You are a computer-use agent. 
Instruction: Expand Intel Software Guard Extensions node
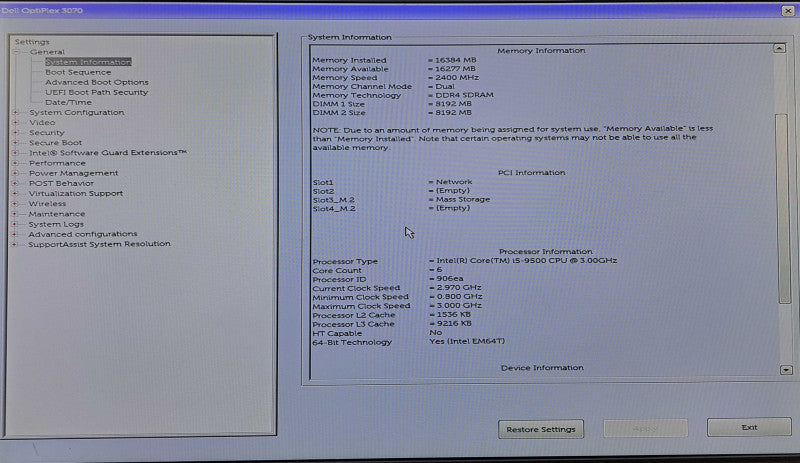coord(15,153)
